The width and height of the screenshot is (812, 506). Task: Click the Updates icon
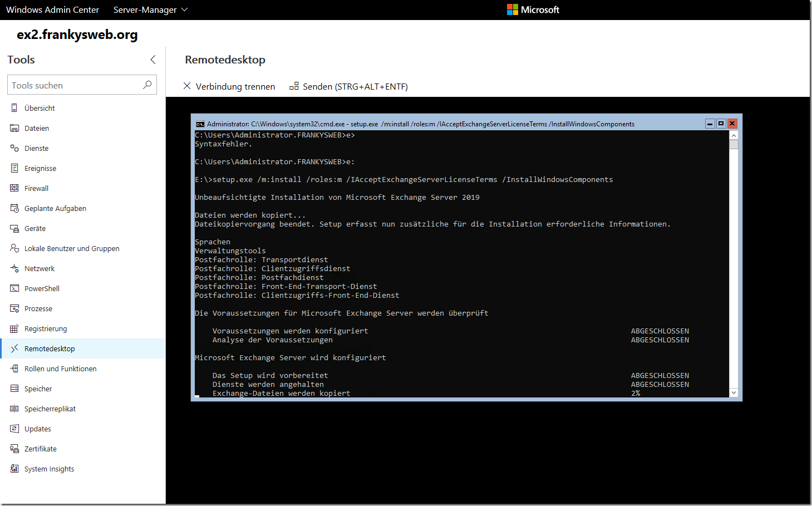[x=14, y=429]
